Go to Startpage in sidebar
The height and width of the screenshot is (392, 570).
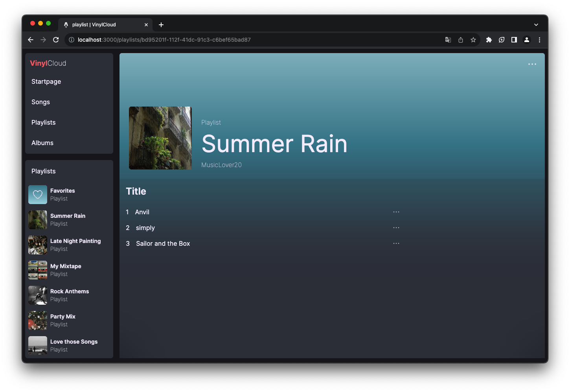tap(46, 81)
